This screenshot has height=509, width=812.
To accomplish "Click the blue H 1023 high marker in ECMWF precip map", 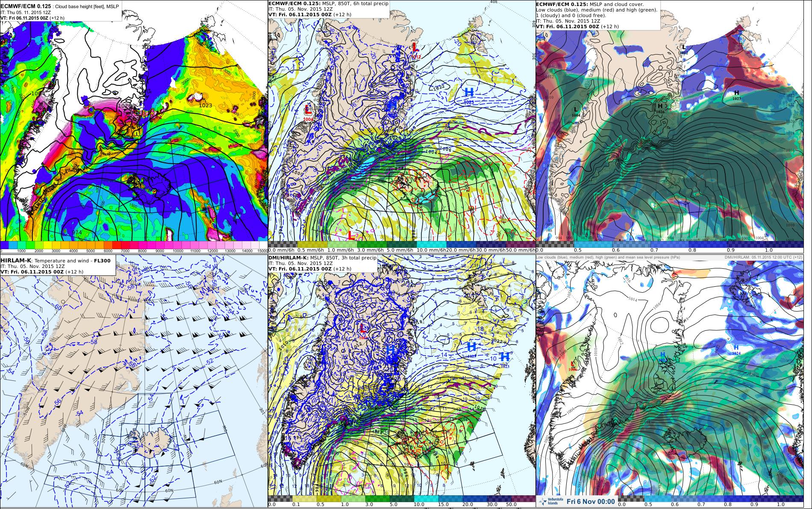I will (469, 95).
